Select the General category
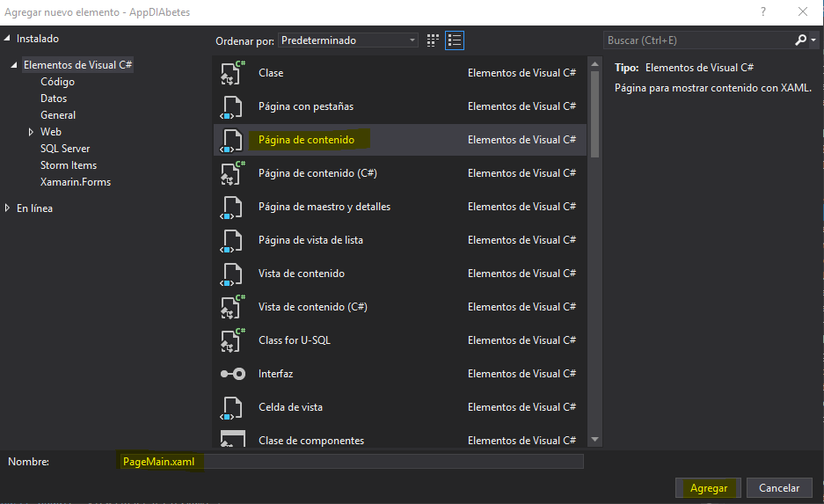This screenshot has width=824, height=504. click(58, 115)
